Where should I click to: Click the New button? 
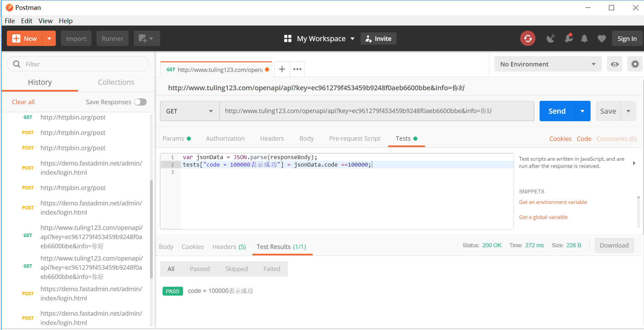[24, 38]
